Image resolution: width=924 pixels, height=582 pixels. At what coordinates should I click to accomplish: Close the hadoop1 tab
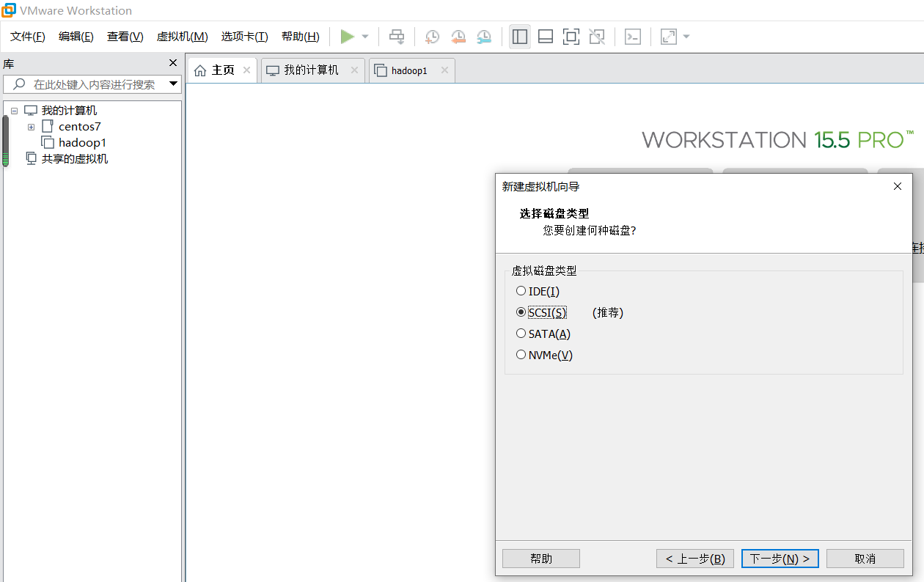click(x=444, y=70)
